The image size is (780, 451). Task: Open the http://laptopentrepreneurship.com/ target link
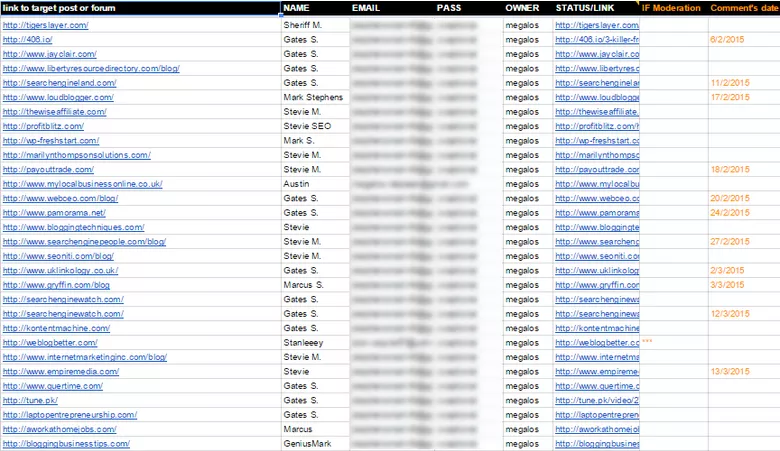70,414
